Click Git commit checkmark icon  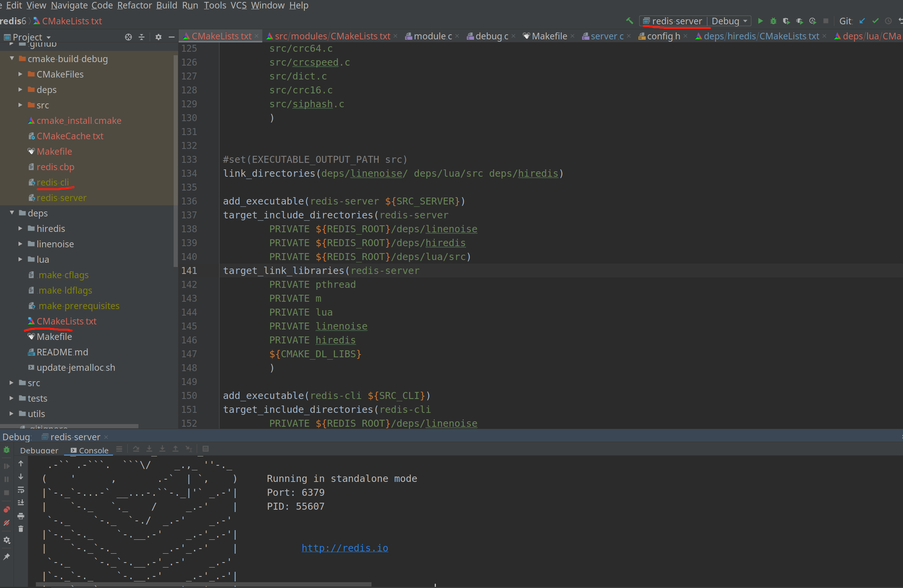(x=875, y=21)
